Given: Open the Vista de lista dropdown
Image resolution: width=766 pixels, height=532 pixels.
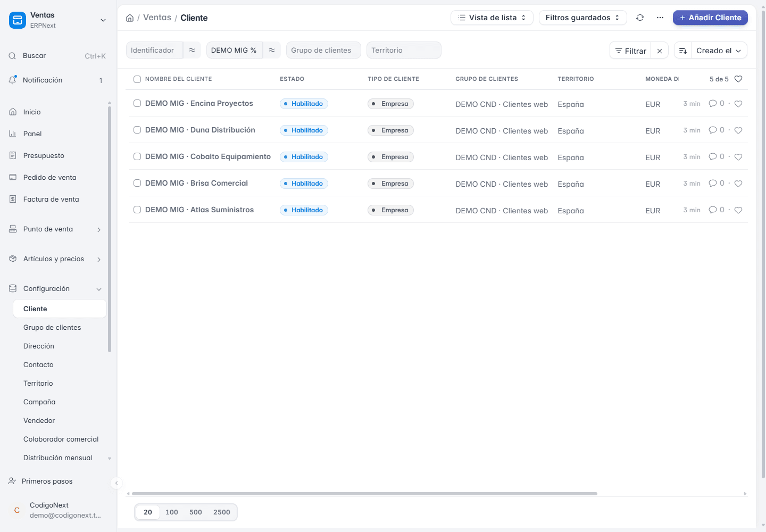Looking at the screenshot, I should point(492,18).
